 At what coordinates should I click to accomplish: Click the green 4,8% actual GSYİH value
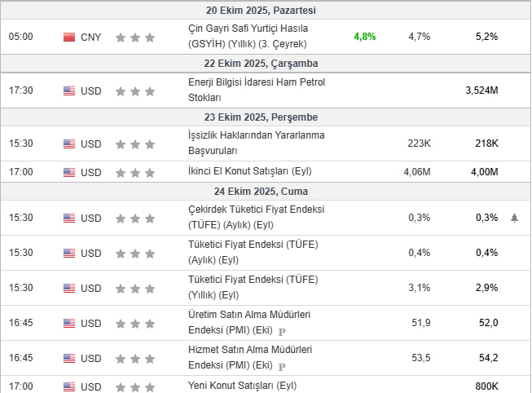pyautogui.click(x=365, y=37)
